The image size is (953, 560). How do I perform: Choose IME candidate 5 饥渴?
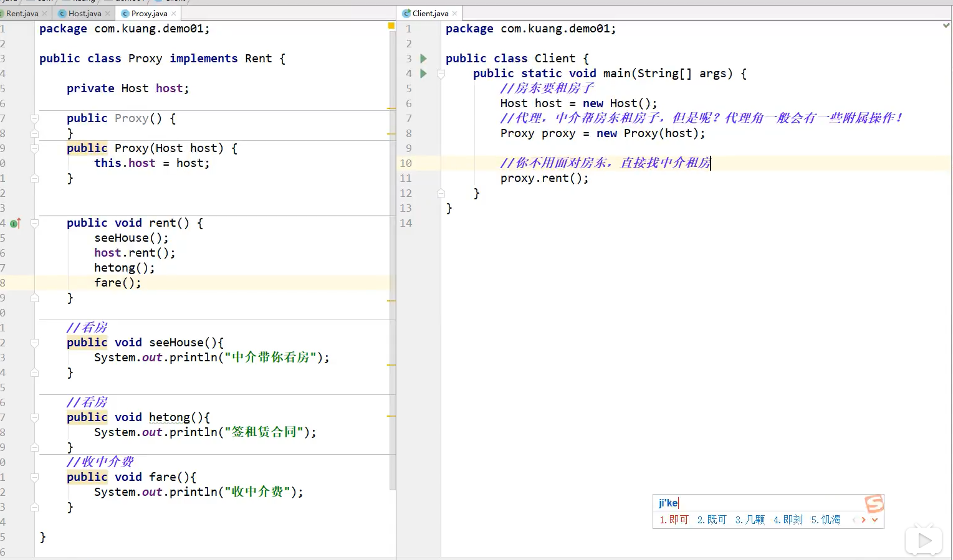point(826,520)
